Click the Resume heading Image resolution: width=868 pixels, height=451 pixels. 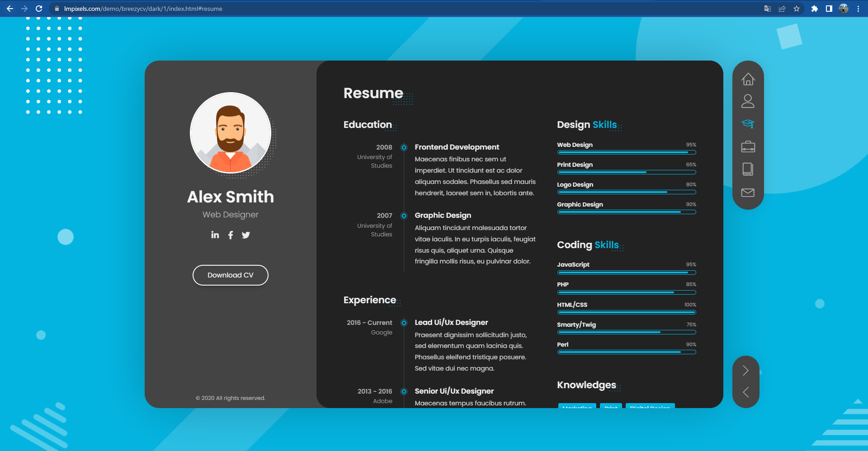(373, 93)
